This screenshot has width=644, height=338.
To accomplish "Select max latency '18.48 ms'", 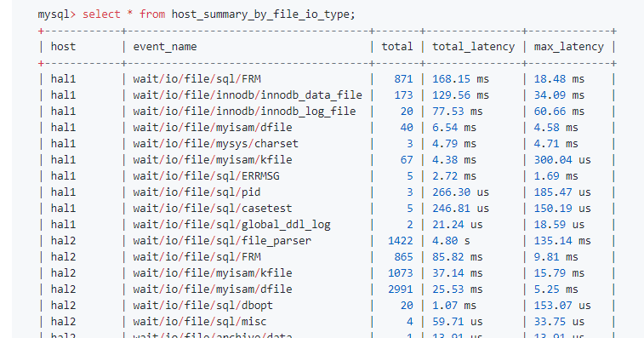I will click(559, 79).
